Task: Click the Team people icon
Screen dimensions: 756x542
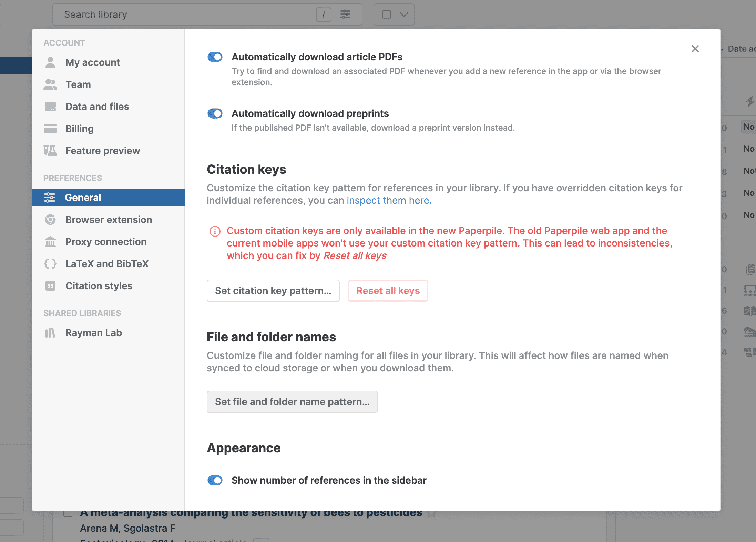Action: [50, 84]
